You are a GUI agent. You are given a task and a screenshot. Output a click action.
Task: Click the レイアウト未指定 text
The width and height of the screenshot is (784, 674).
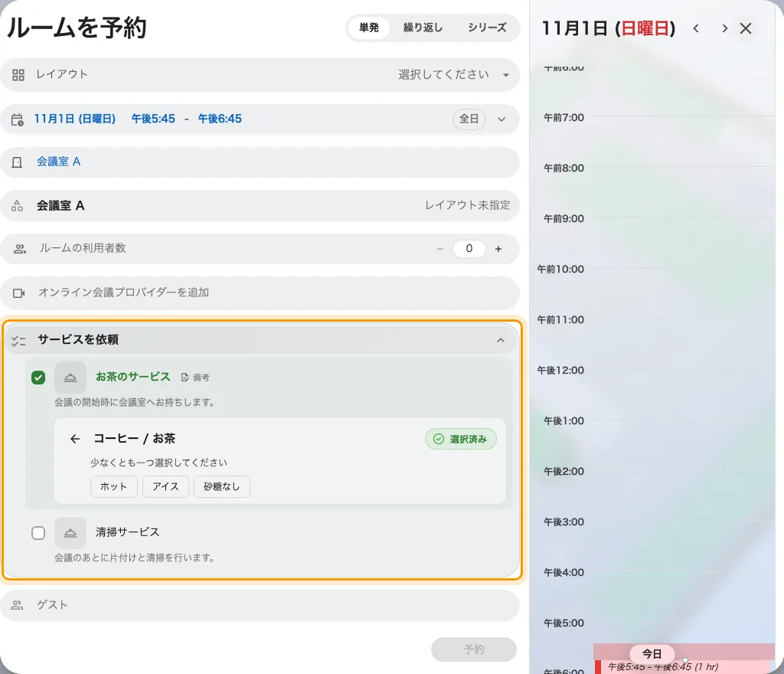[x=468, y=205]
